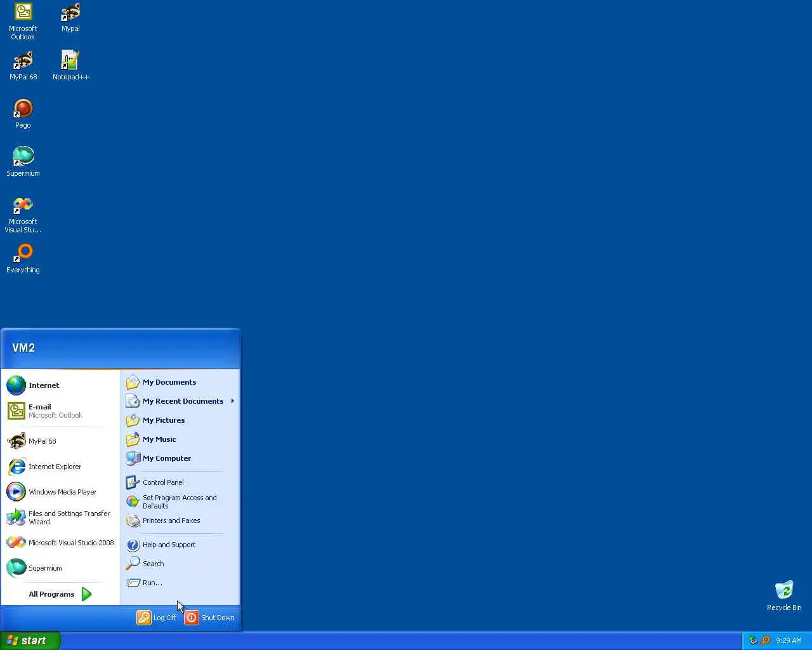
Task: Click the orange magnifier tray icon
Action: (x=765, y=640)
